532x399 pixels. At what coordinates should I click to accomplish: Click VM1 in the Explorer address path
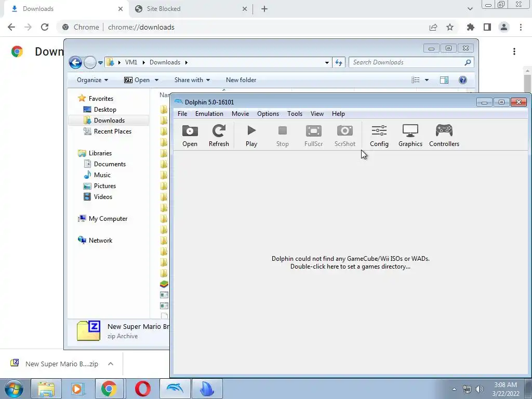click(x=131, y=62)
